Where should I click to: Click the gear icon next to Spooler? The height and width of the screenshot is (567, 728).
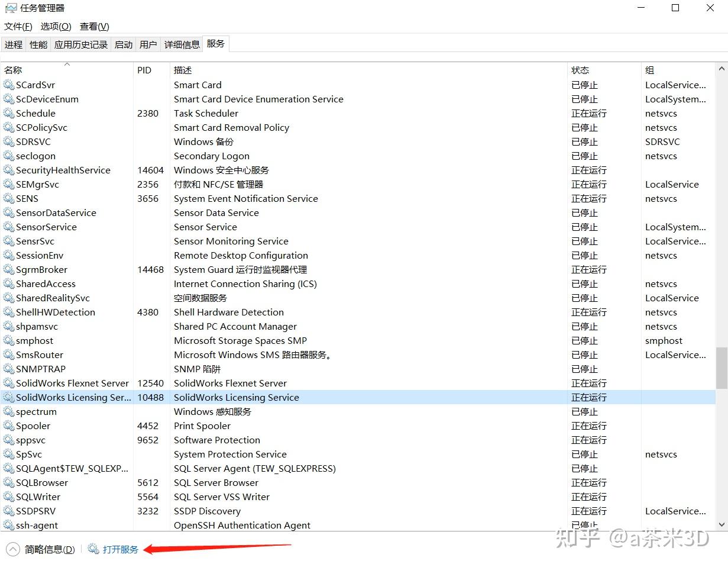click(8, 426)
